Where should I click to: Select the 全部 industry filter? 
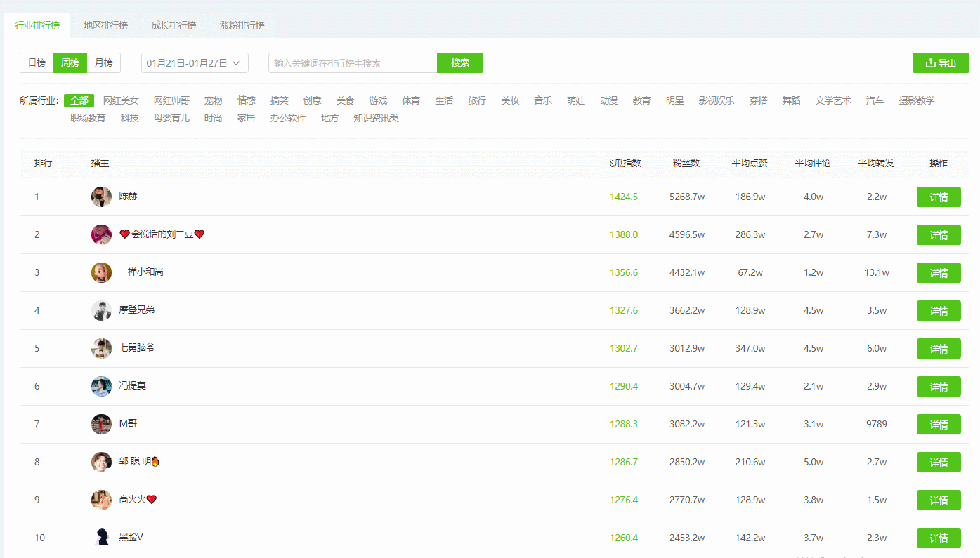pos(79,101)
